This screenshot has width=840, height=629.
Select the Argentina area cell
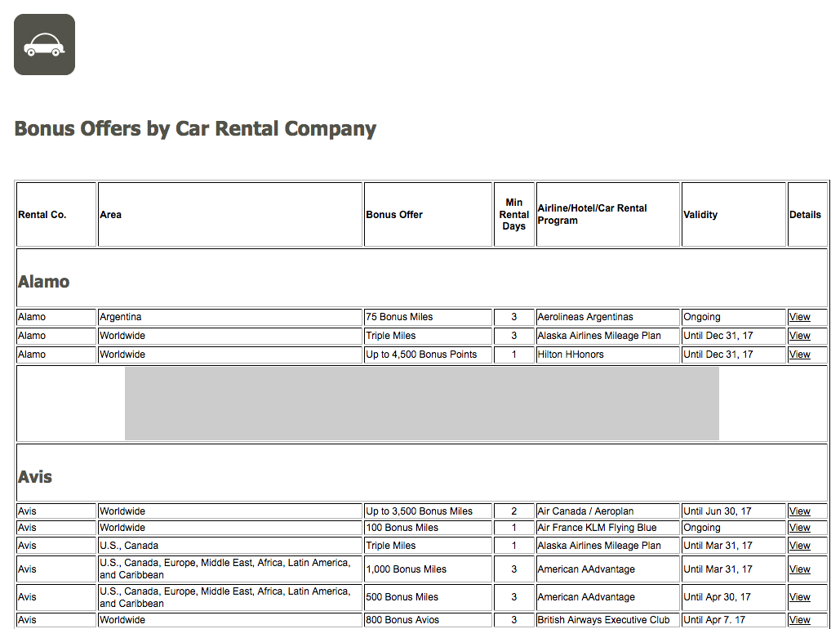coord(230,317)
